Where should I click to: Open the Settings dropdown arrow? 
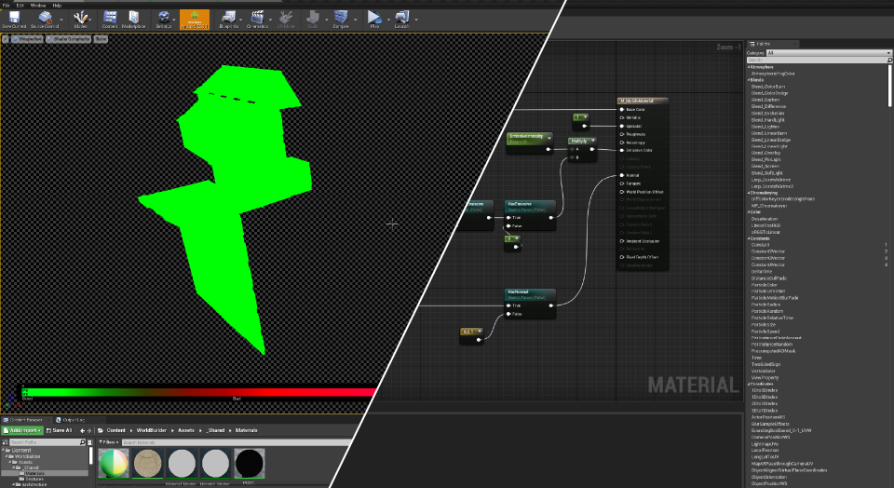[x=176, y=19]
